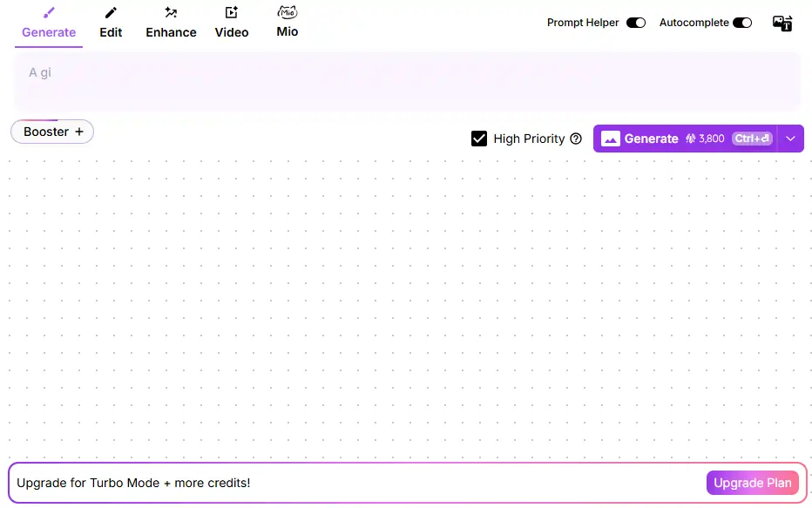Click the 3,800 credits cost indicator

pos(705,139)
